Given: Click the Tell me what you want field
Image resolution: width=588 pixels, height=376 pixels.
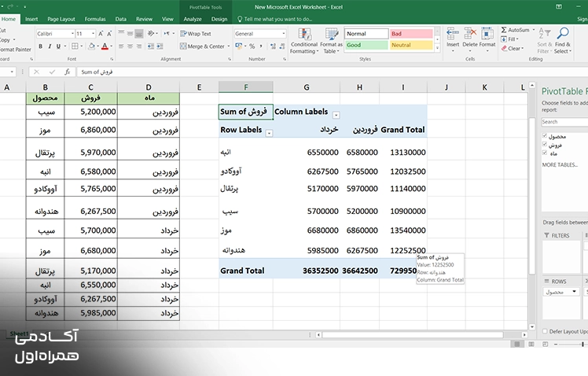Looking at the screenshot, I should pos(274,19).
